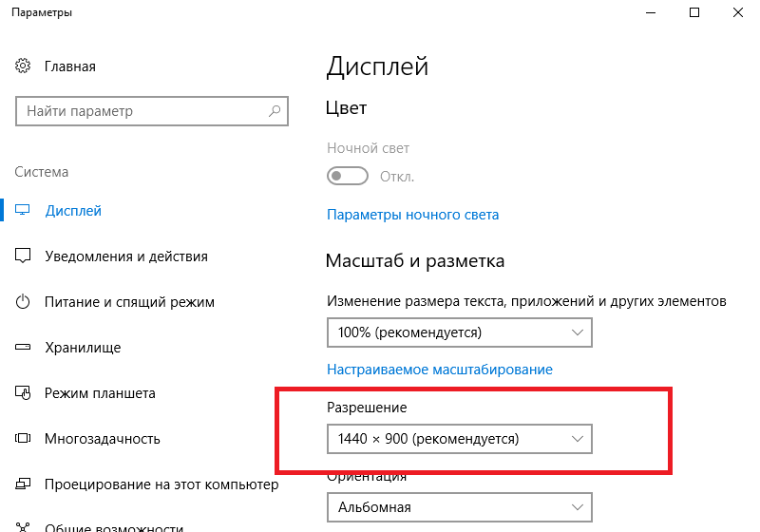Open the Хранилище settings section
Viewport: 760px width, 532px height.
[x=83, y=348]
